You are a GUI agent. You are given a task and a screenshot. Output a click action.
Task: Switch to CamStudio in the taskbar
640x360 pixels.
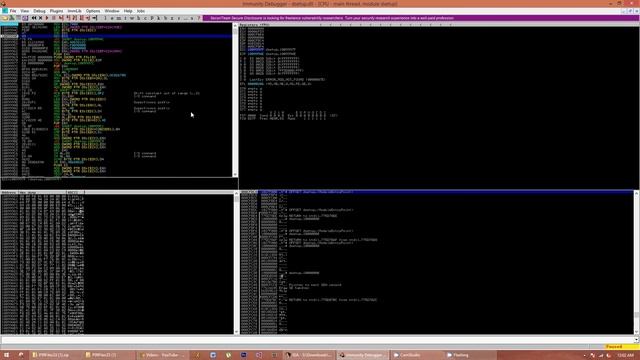[x=417, y=355]
